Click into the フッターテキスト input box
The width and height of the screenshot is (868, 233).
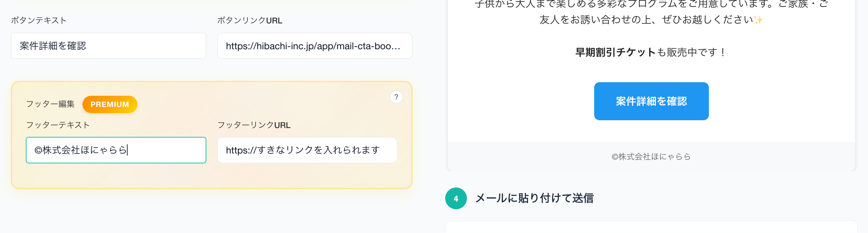(x=116, y=150)
